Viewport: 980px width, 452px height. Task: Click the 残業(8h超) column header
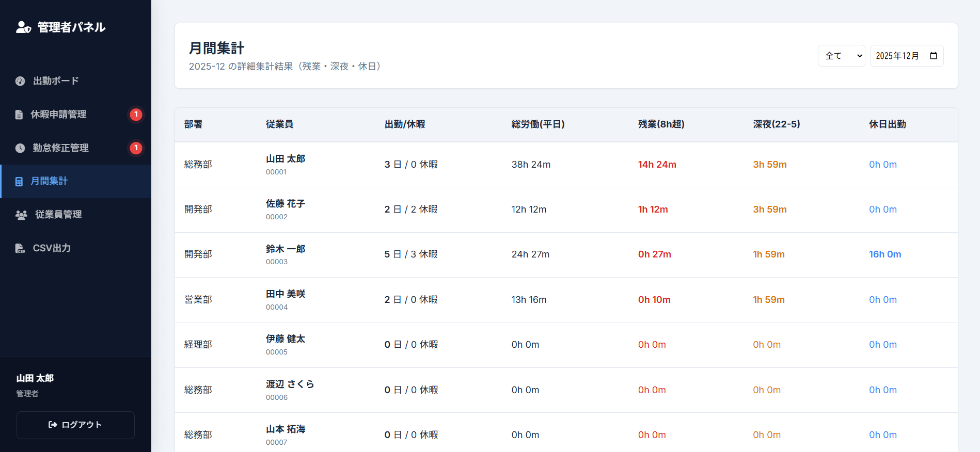click(661, 124)
